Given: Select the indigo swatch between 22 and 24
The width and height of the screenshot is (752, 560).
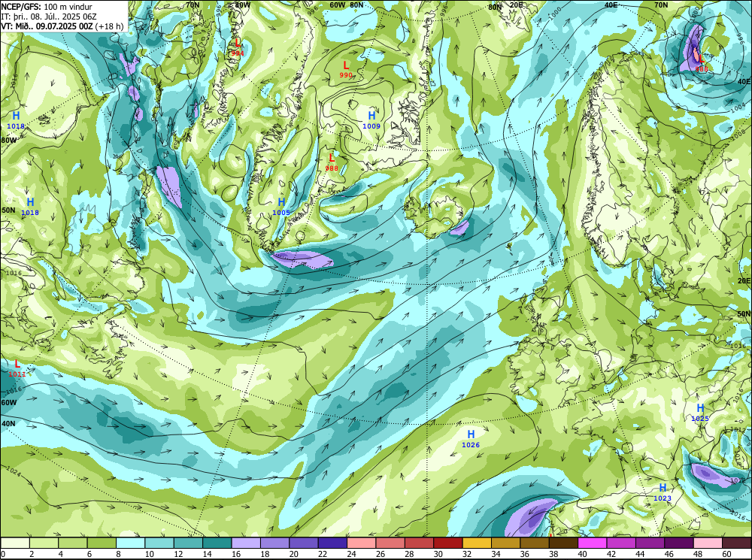Looking at the screenshot, I should 332,543.
